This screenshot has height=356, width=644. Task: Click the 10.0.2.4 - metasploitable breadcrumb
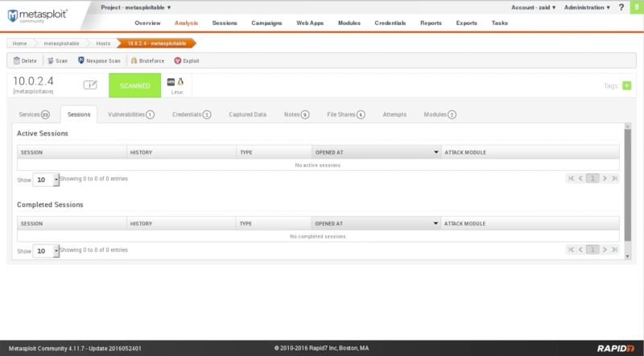pyautogui.click(x=156, y=43)
